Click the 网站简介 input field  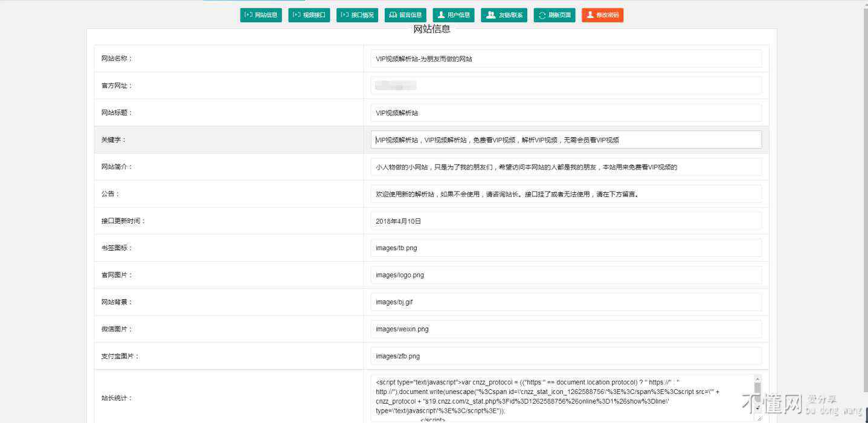pyautogui.click(x=566, y=167)
